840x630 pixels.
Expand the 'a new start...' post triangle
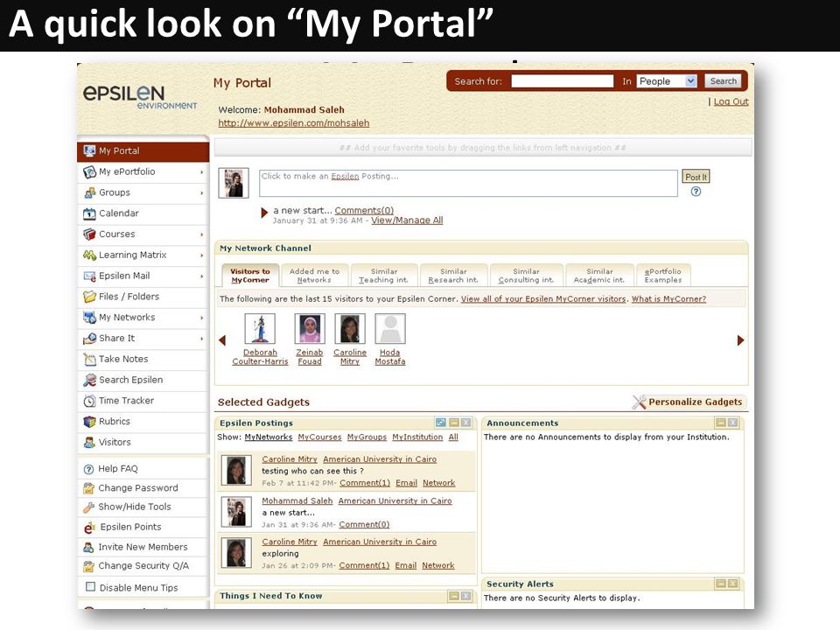coord(264,213)
